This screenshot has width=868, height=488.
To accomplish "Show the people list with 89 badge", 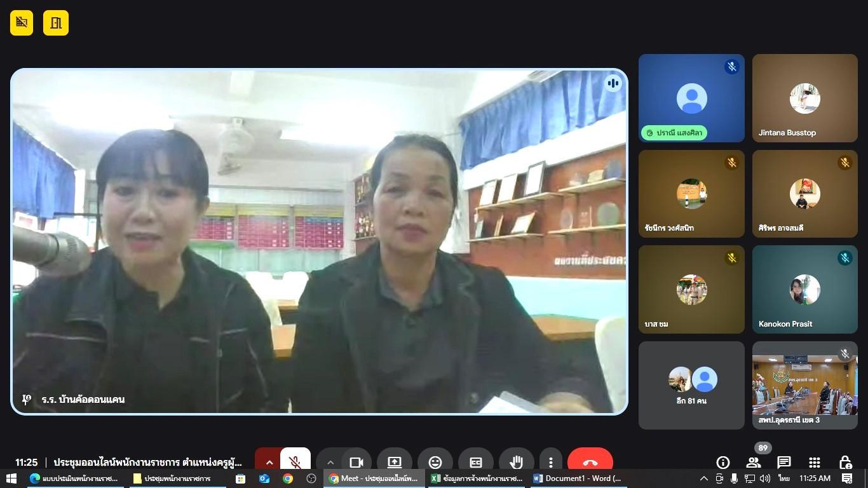I will pyautogui.click(x=754, y=462).
